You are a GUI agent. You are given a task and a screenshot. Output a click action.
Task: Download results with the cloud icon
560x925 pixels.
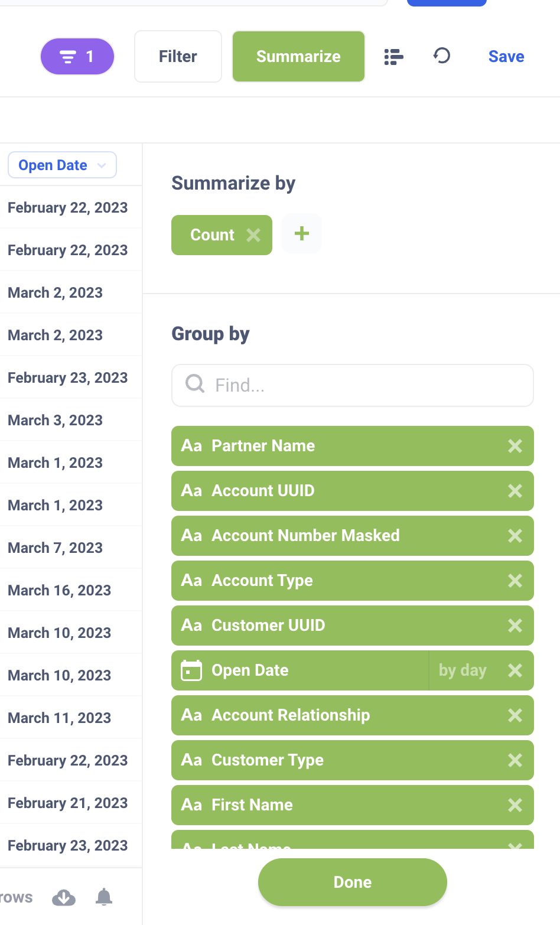(x=64, y=898)
